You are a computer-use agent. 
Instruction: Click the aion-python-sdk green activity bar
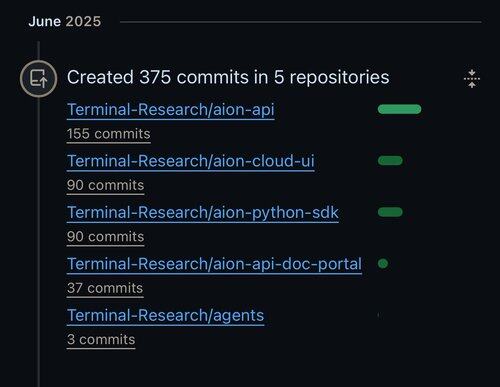pyautogui.click(x=390, y=212)
